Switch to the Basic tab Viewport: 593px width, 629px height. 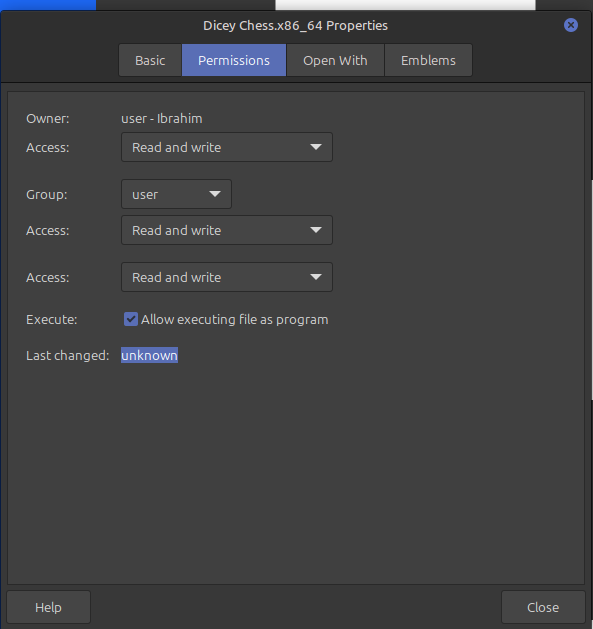[150, 60]
